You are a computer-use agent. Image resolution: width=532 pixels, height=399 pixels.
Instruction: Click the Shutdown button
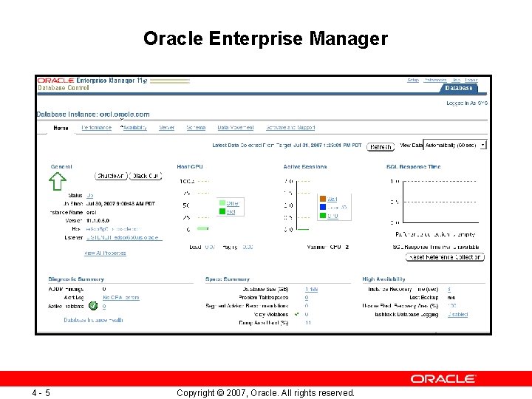111,176
